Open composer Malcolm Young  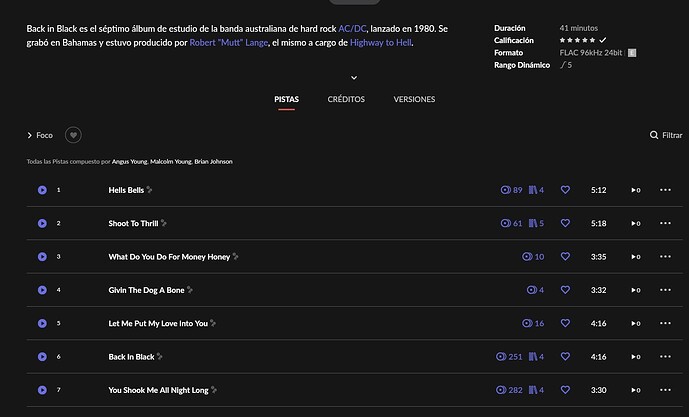coord(171,162)
